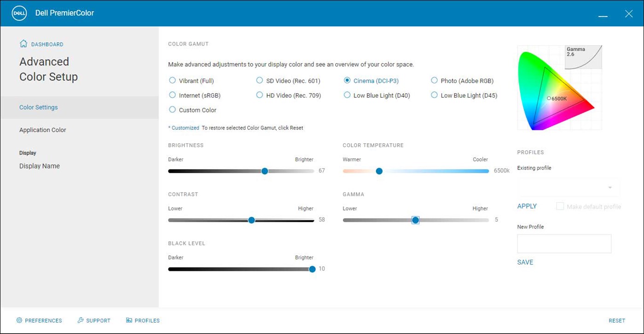Check the Make default profile box
This screenshot has width=644, height=334.
coord(560,206)
